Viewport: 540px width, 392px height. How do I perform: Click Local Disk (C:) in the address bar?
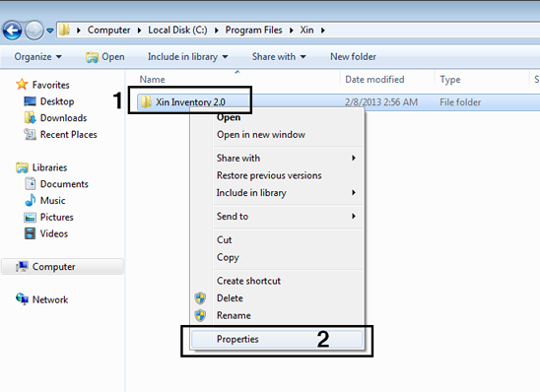coord(177,30)
